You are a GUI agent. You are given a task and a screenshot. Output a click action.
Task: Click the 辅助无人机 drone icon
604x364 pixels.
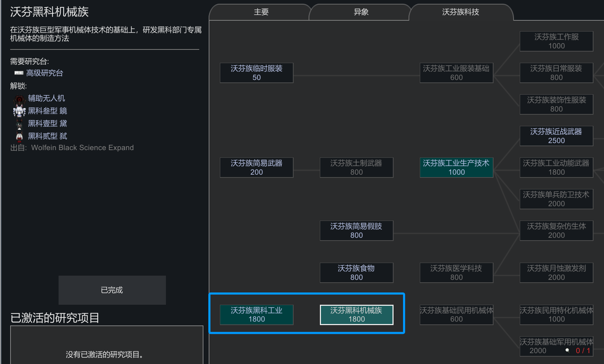point(19,99)
